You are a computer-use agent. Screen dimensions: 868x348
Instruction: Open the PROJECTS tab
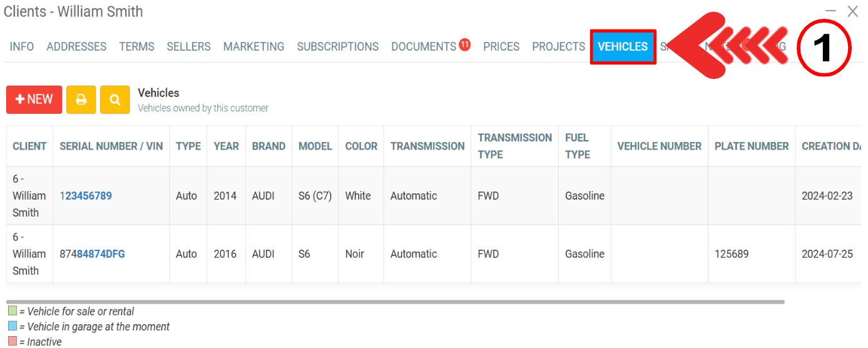(558, 47)
